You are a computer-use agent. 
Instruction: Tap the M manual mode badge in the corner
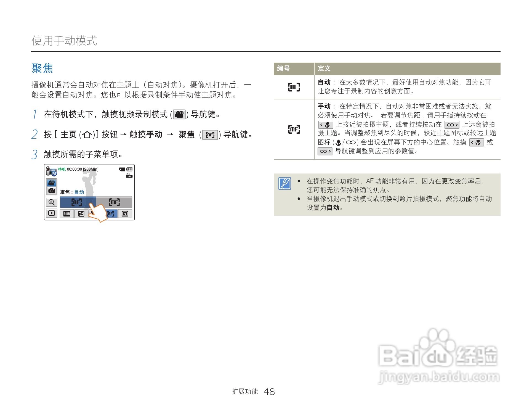[54, 173]
